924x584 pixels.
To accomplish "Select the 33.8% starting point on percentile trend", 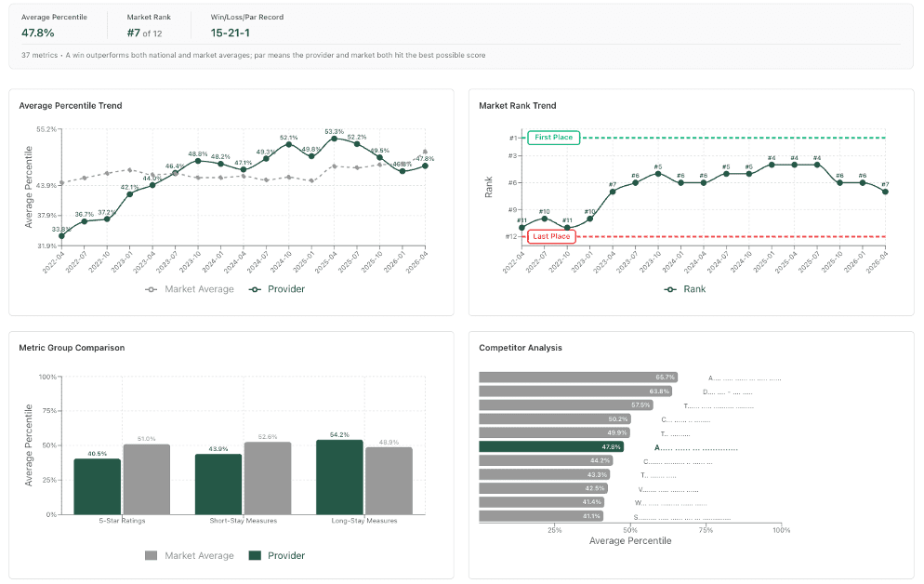I will tap(62, 236).
